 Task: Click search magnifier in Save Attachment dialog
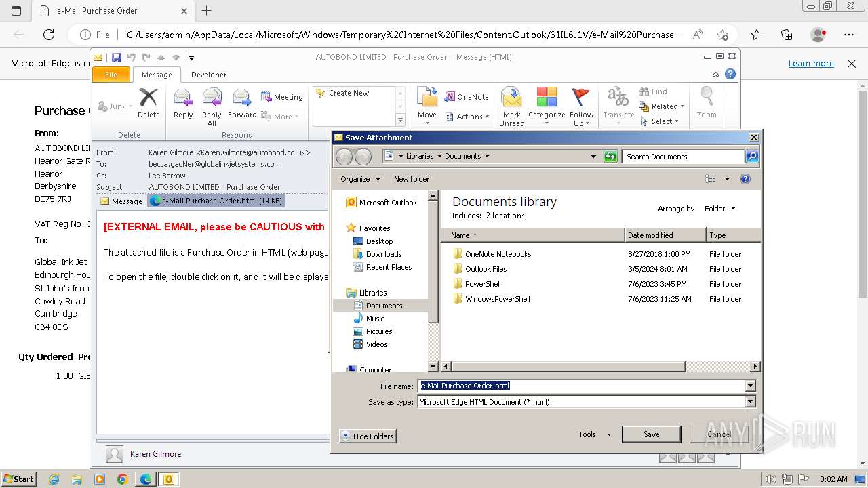[x=751, y=157]
